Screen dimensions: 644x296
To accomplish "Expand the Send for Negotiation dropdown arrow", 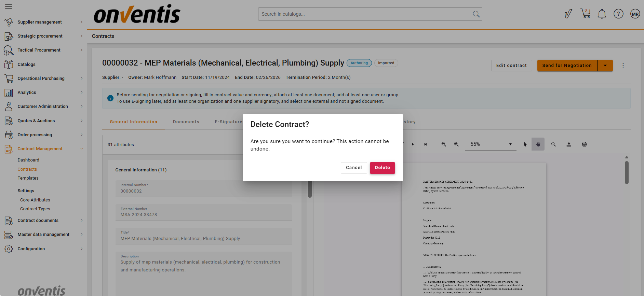I will click(x=605, y=66).
